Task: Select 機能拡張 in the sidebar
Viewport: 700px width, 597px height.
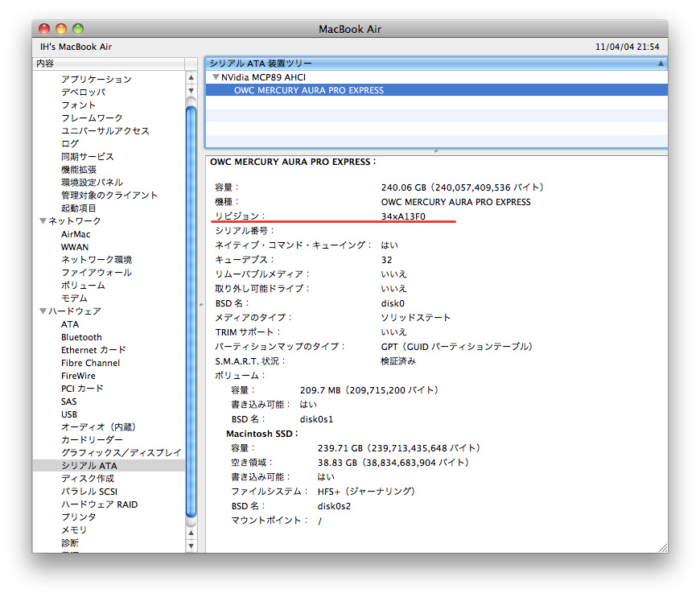Action: coord(79,170)
